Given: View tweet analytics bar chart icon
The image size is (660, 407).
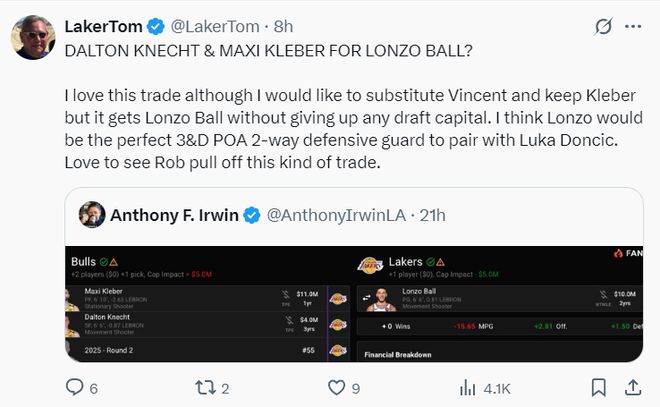Looking at the screenshot, I should click(467, 387).
